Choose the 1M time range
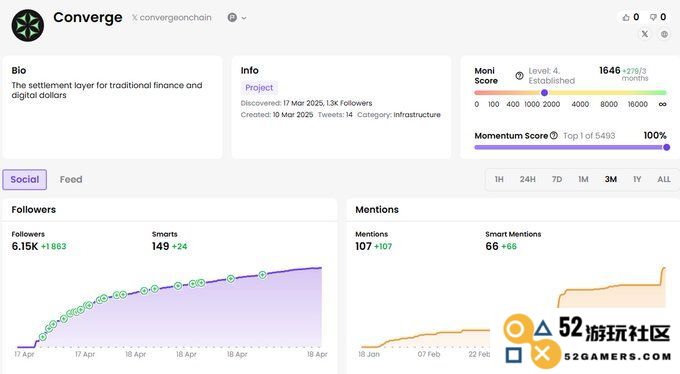The width and height of the screenshot is (680, 374). (x=583, y=179)
